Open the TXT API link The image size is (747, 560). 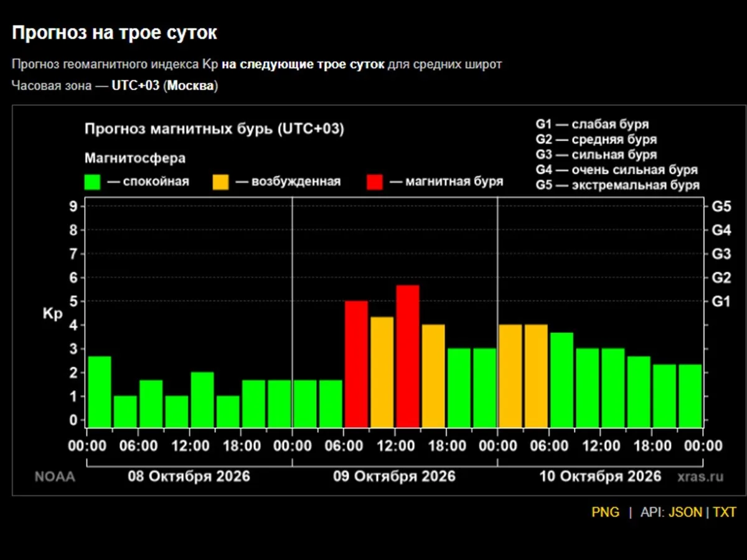pos(725,512)
